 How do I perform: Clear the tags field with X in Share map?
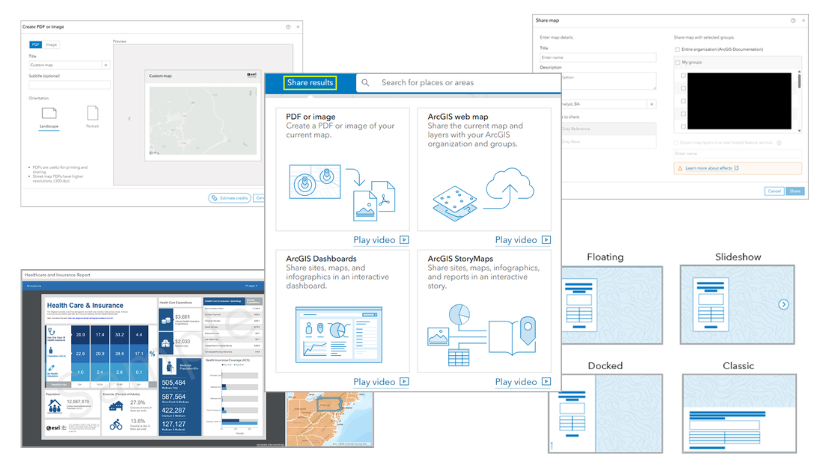click(652, 104)
